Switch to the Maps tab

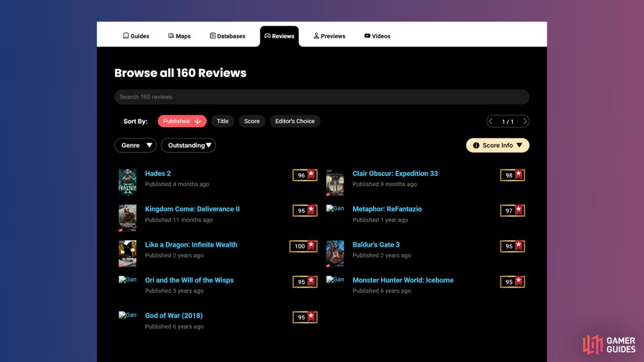pyautogui.click(x=179, y=36)
